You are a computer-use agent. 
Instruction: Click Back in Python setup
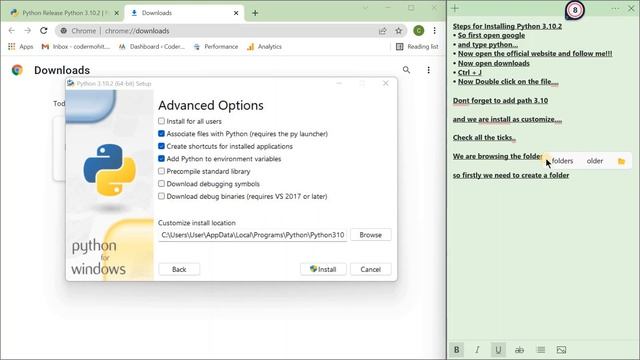point(179,269)
